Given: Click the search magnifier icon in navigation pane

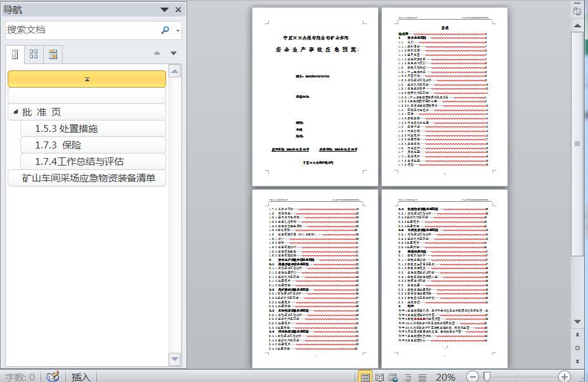Looking at the screenshot, I should pos(166,30).
